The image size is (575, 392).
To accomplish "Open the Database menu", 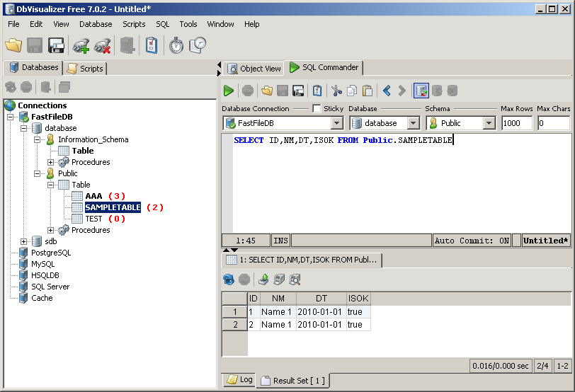I will (96, 24).
